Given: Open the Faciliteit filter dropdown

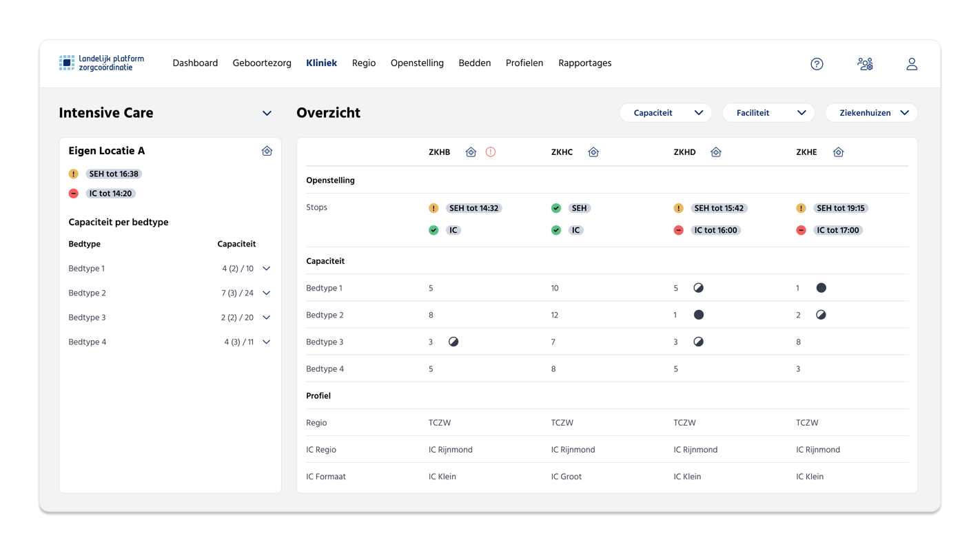Looking at the screenshot, I should pos(768,113).
